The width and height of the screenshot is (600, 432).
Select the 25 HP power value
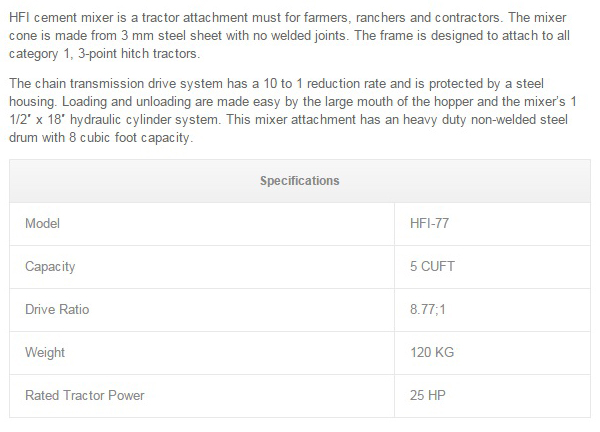[x=427, y=396]
